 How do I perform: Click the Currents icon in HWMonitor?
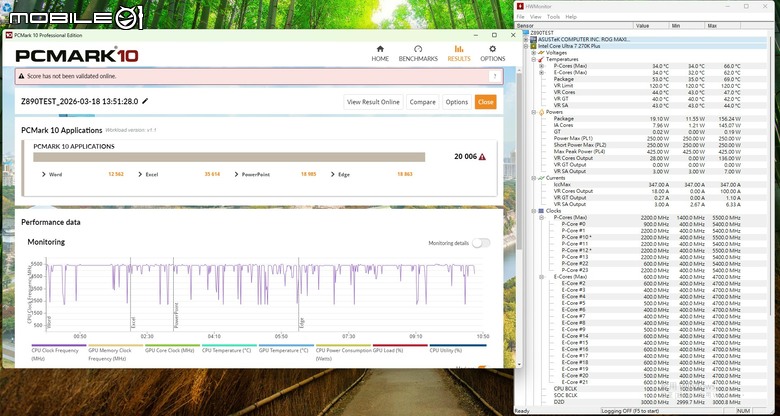pos(541,178)
